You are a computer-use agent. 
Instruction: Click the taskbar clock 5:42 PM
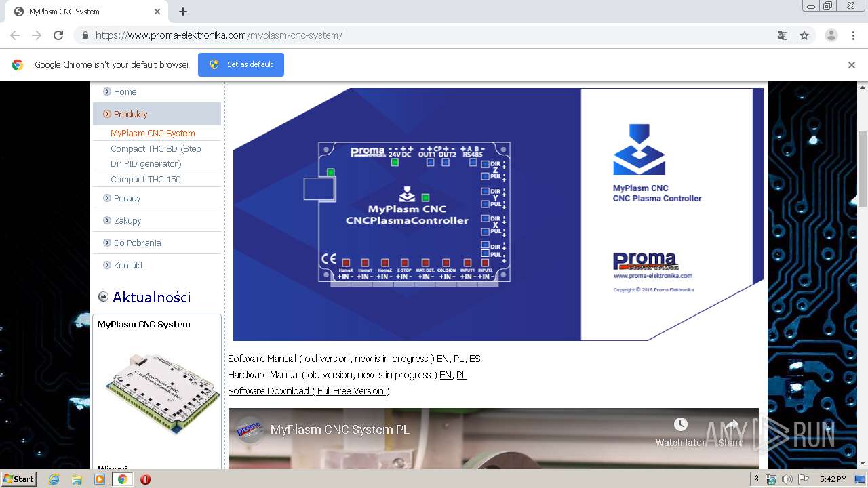point(833,479)
